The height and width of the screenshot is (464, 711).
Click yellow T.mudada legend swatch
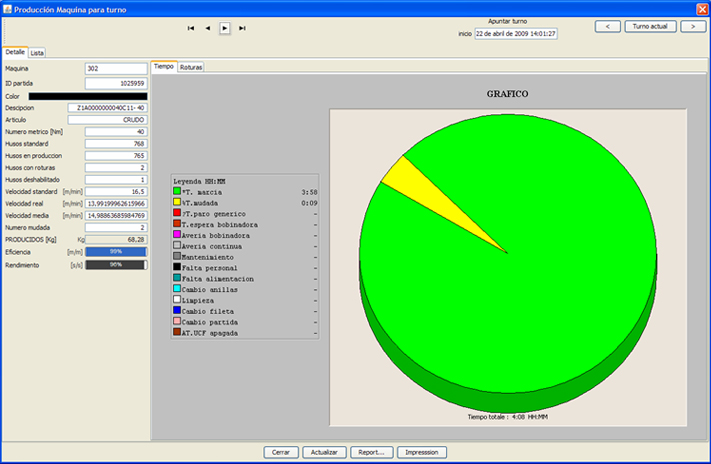point(177,202)
